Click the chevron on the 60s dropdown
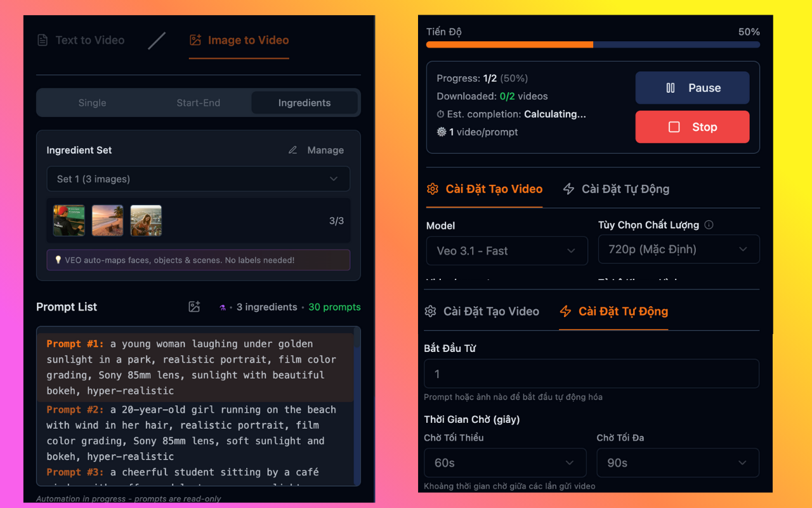The height and width of the screenshot is (508, 812). pos(570,463)
